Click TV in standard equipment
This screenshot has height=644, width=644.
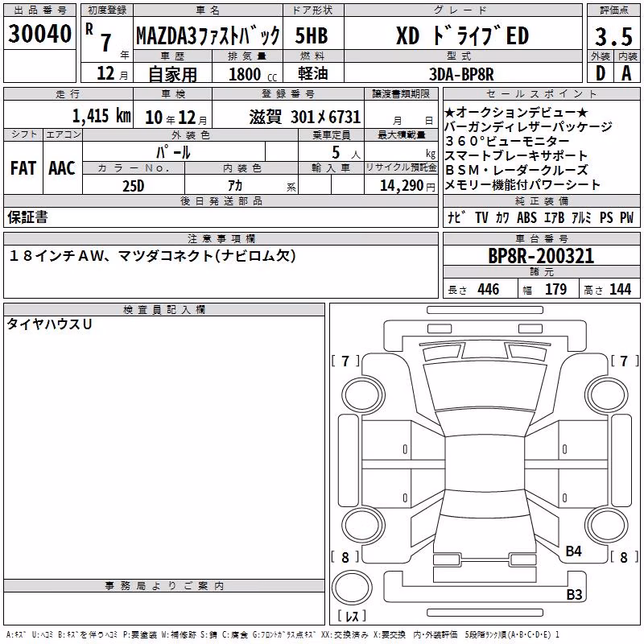481,217
